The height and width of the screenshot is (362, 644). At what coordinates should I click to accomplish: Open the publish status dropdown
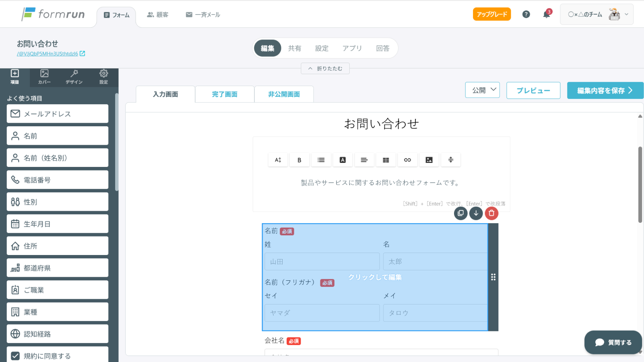482,90
